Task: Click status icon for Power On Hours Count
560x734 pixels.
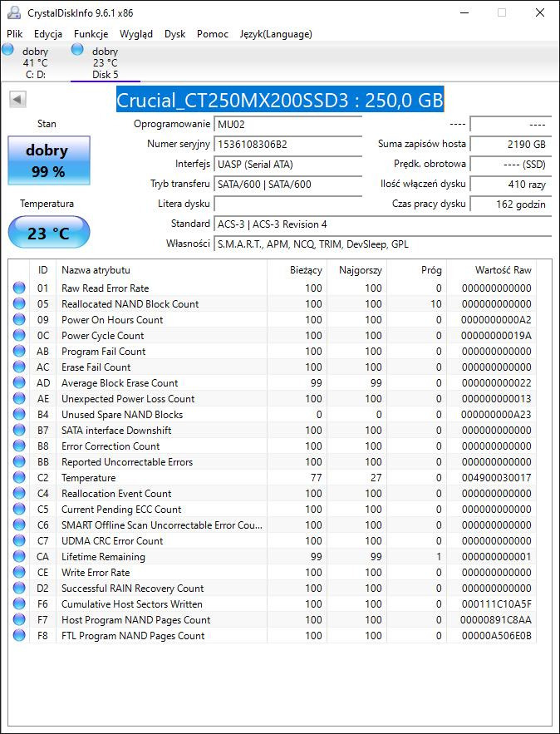Action: click(19, 320)
